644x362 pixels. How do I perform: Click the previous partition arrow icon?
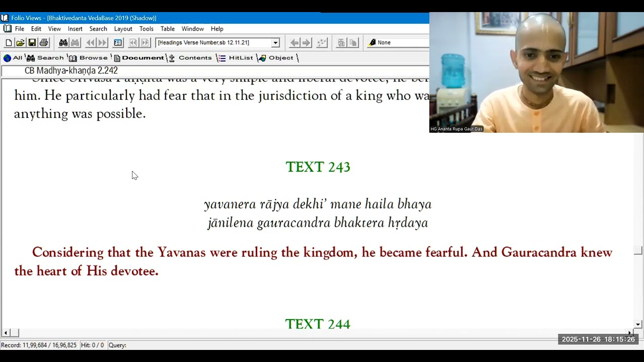133,43
